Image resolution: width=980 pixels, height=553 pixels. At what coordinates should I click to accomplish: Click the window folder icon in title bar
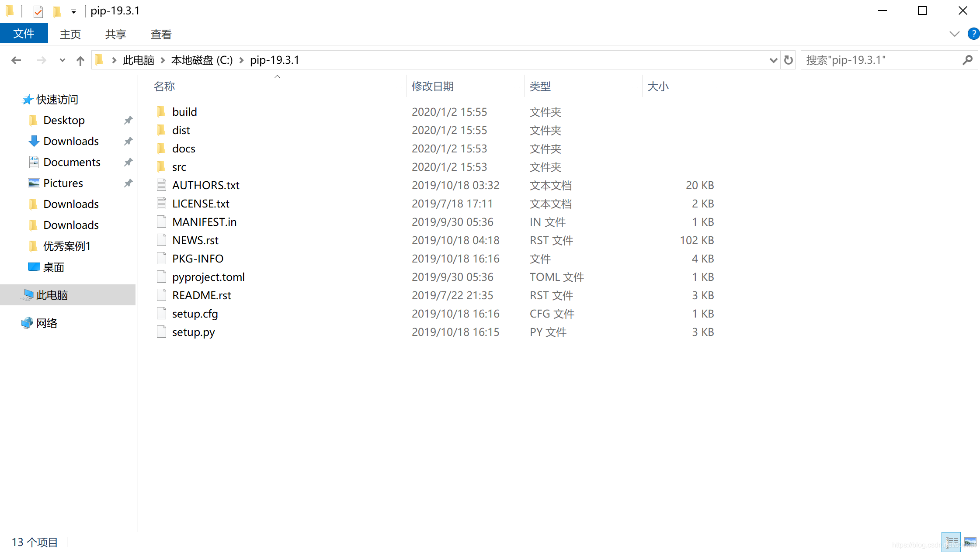[10, 10]
